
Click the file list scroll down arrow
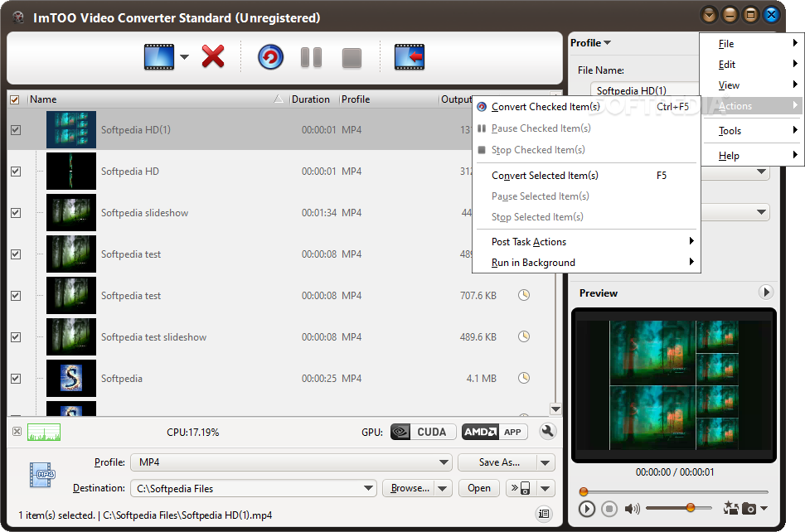tap(555, 409)
